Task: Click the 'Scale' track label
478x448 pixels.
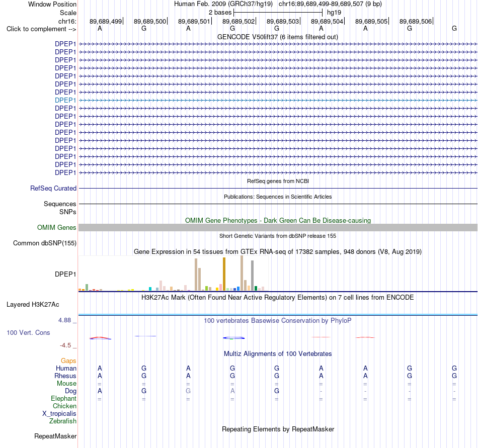Action: (68, 13)
